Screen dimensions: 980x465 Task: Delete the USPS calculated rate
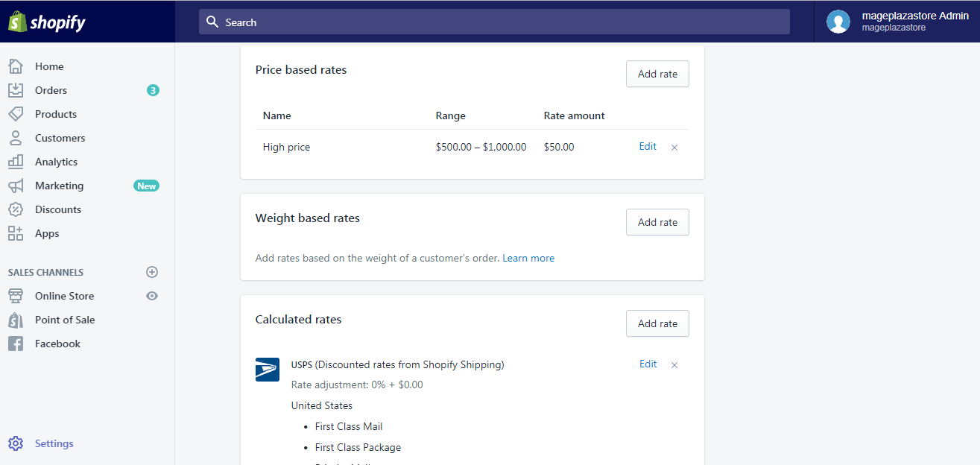pyautogui.click(x=674, y=365)
